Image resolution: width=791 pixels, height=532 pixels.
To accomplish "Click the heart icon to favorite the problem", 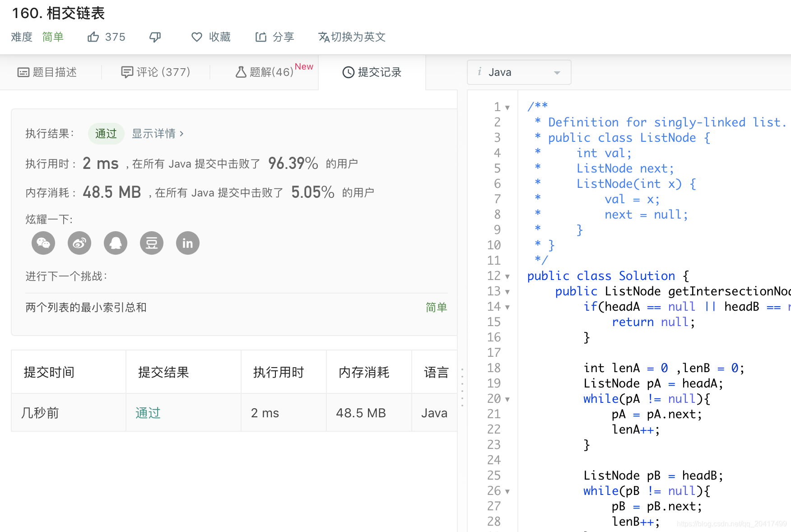I will 197,37.
